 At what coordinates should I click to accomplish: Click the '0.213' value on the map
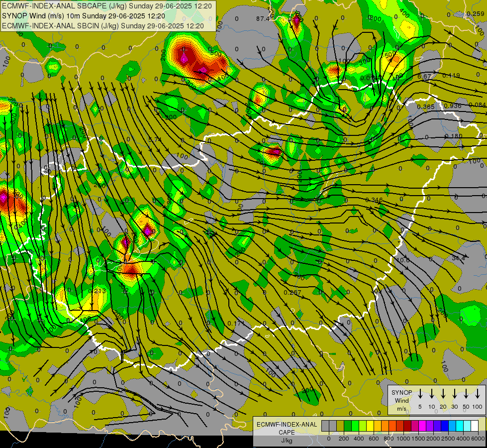pyautogui.click(x=97, y=291)
